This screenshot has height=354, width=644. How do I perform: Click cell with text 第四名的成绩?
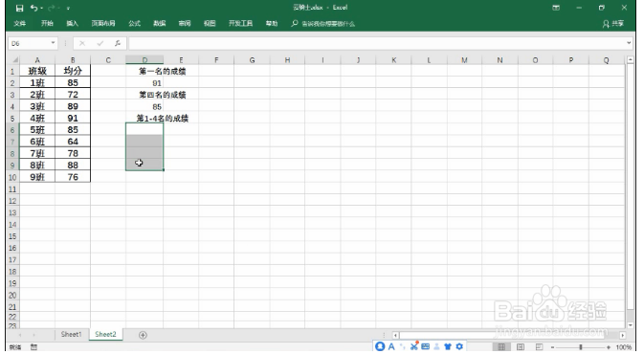(163, 95)
